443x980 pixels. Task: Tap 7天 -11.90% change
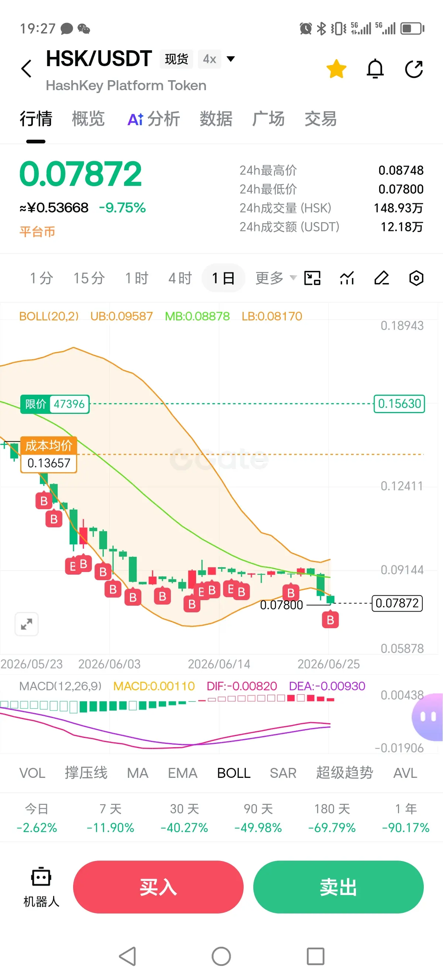[110, 818]
